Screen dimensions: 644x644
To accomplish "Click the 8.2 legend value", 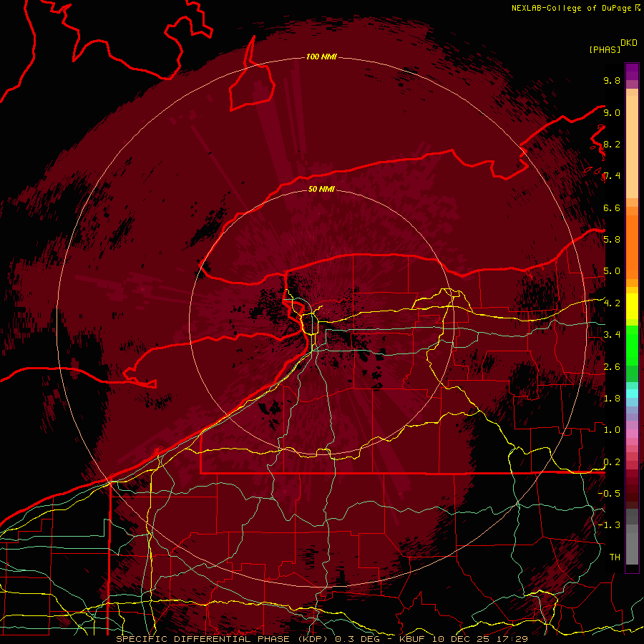I will (x=612, y=144).
